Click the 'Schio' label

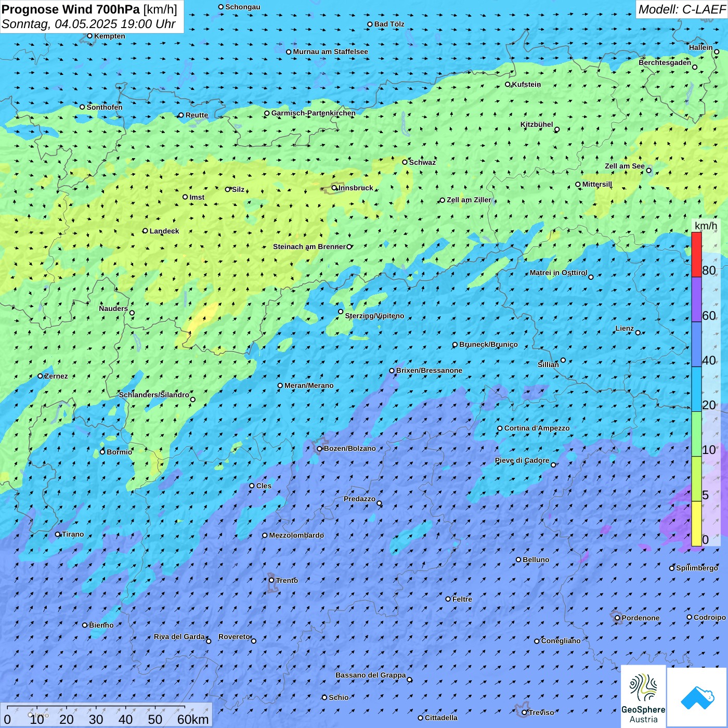point(339,697)
